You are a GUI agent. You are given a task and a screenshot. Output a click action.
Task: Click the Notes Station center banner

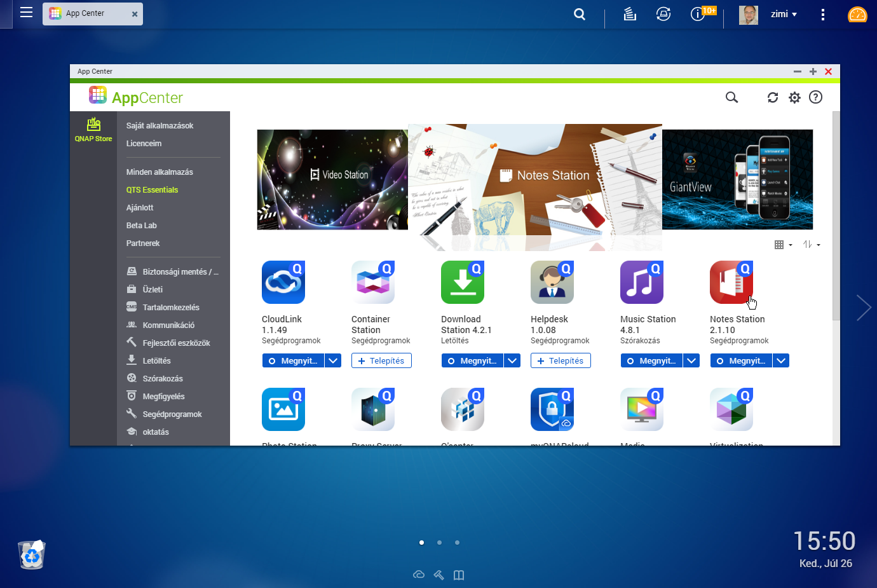(x=535, y=181)
